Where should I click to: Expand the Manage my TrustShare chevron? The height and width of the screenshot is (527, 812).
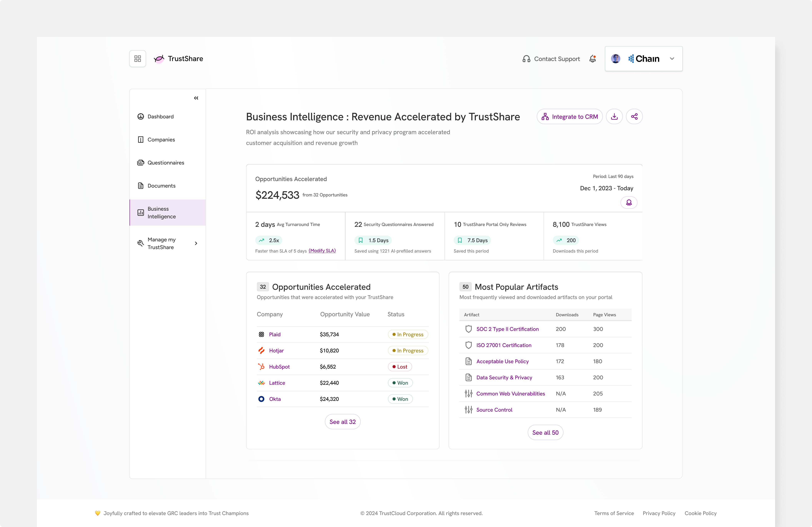pos(196,243)
